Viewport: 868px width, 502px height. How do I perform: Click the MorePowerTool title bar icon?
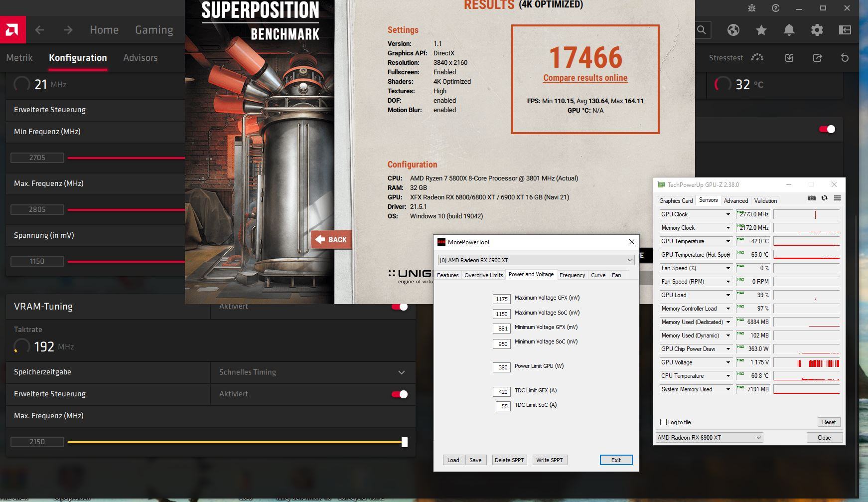click(x=441, y=242)
